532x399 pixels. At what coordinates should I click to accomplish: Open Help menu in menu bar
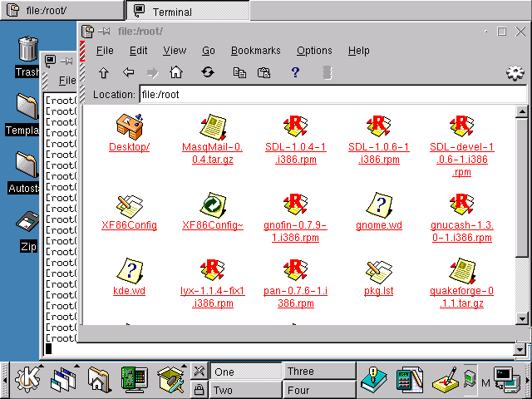[x=358, y=51]
